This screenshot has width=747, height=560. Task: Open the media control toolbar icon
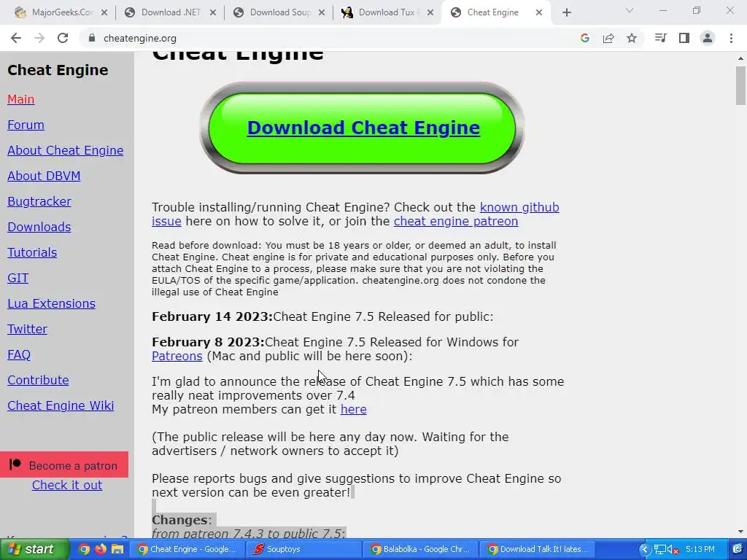660,38
